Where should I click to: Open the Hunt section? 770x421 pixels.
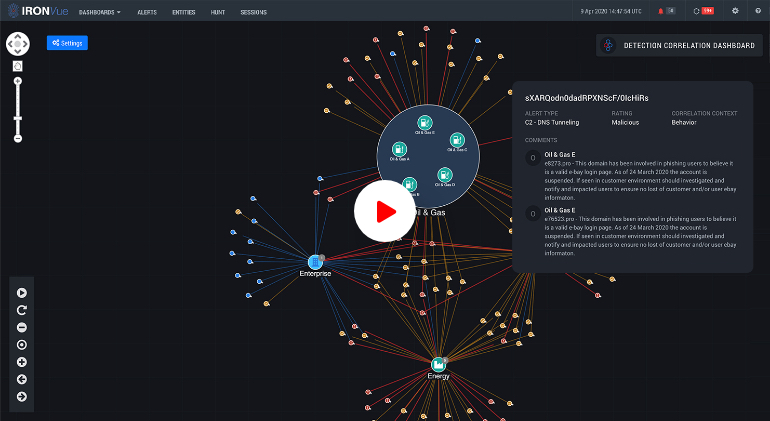[218, 12]
